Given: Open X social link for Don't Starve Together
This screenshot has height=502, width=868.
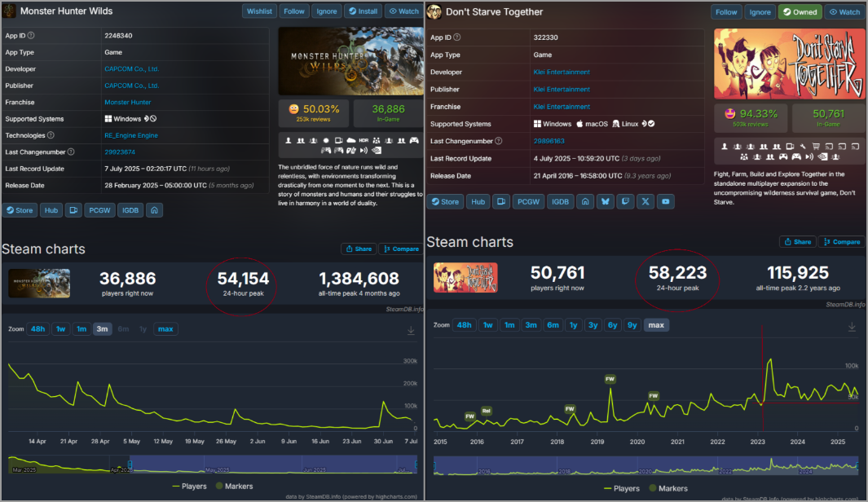Looking at the screenshot, I should 646,201.
